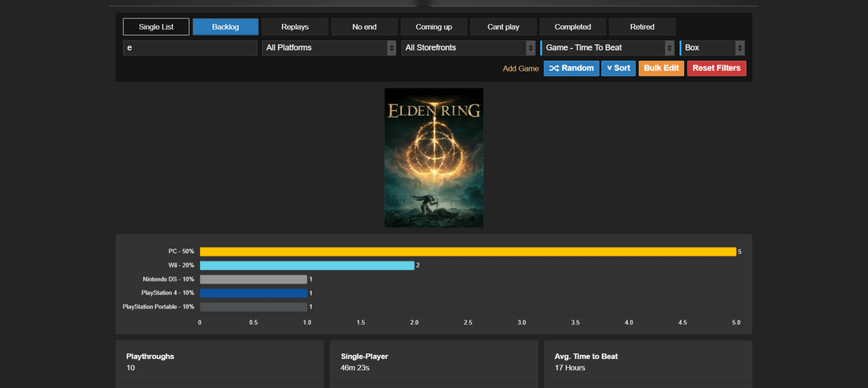
Task: Focus the game search text field
Action: click(x=190, y=48)
